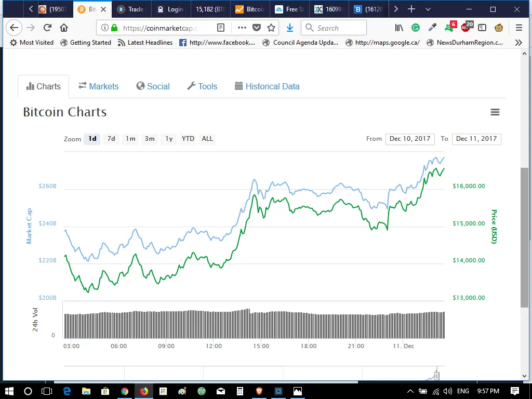Open the Calculator app in the taskbar
Screen dimensions: 532x399
240,391
